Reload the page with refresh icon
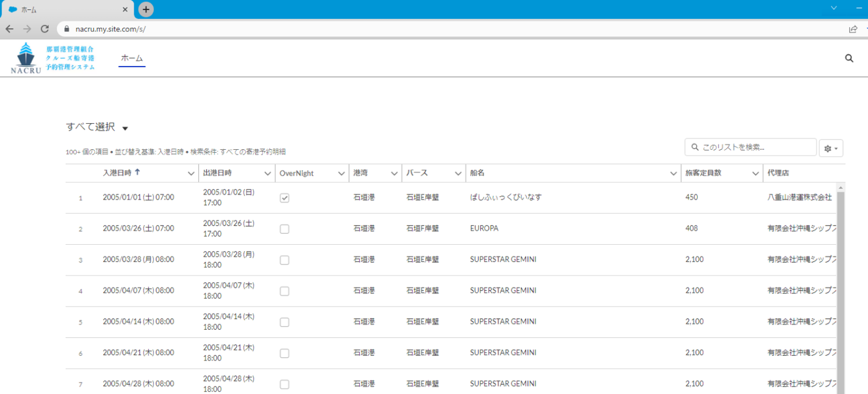The image size is (868, 394). [x=45, y=29]
